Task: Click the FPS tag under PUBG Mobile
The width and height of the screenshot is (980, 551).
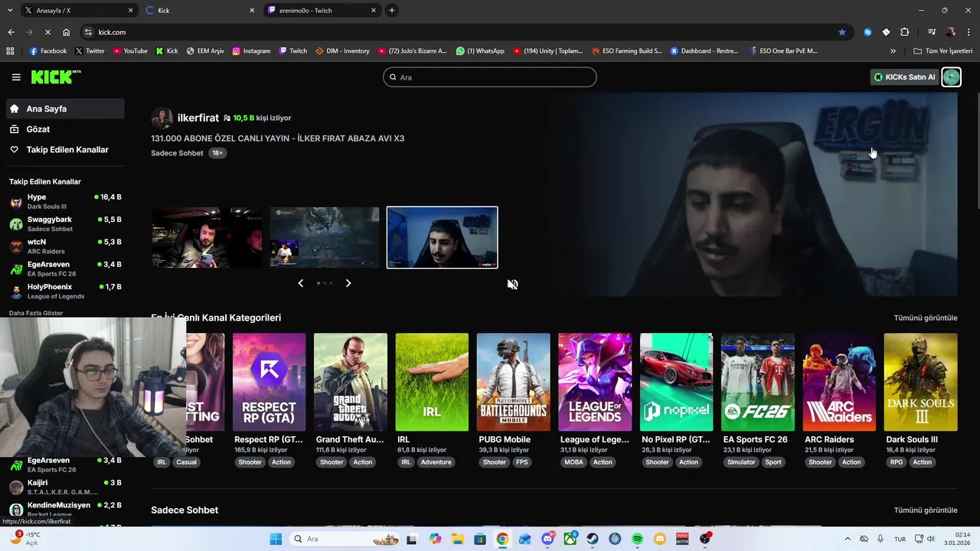Action: point(522,462)
